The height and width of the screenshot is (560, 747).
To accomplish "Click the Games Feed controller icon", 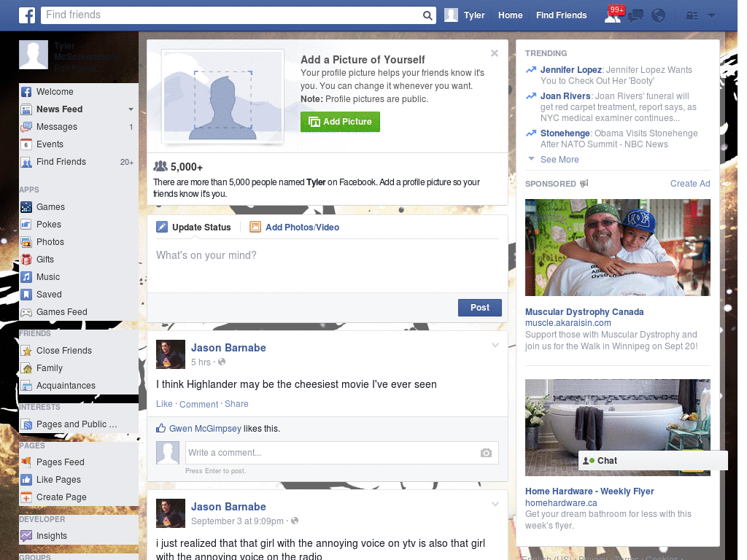I will coord(26,312).
